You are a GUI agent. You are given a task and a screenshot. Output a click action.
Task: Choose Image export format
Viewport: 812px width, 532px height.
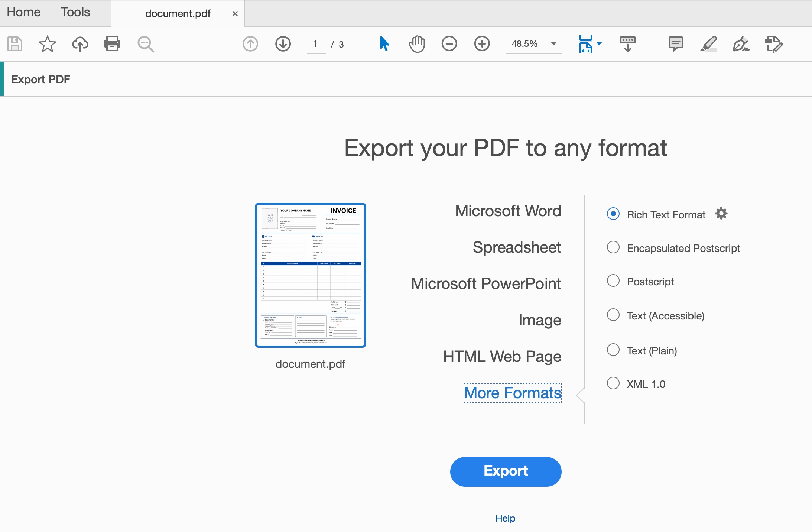[540, 320]
